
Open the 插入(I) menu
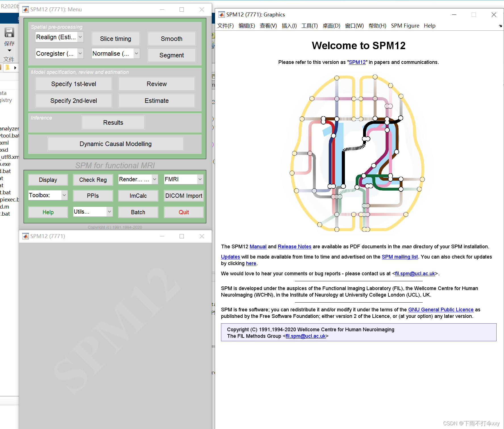pos(289,26)
